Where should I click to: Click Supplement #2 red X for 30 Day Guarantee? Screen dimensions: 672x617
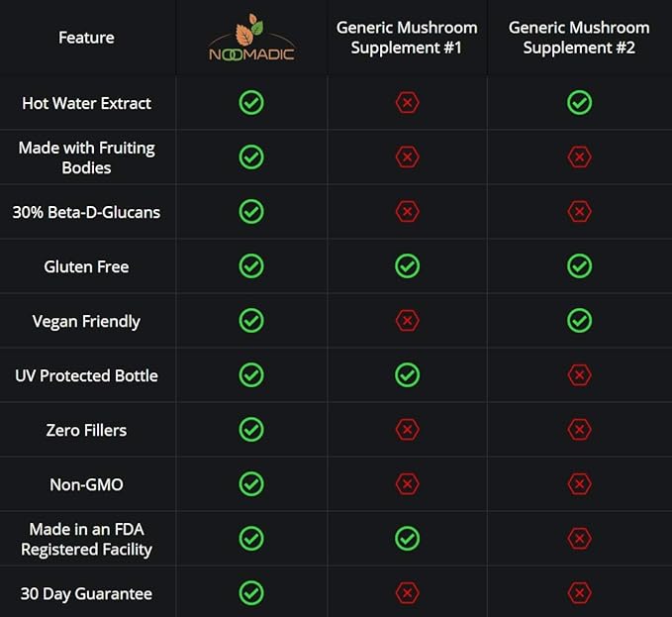579,593
